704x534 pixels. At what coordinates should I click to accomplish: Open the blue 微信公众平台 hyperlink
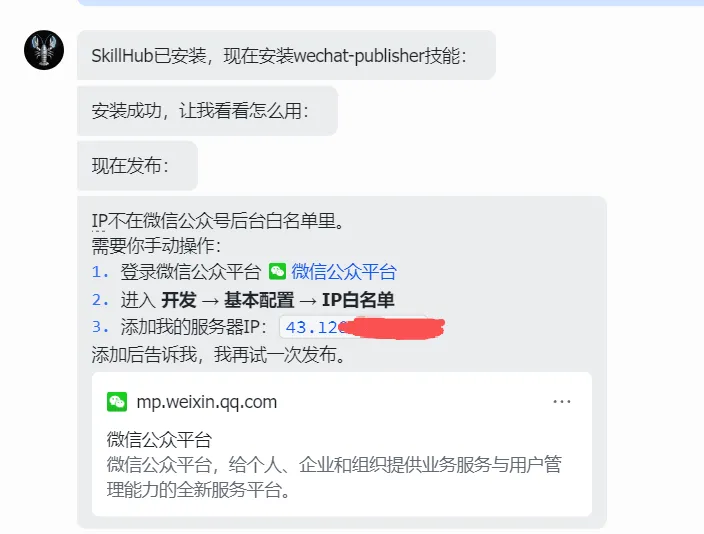(344, 272)
